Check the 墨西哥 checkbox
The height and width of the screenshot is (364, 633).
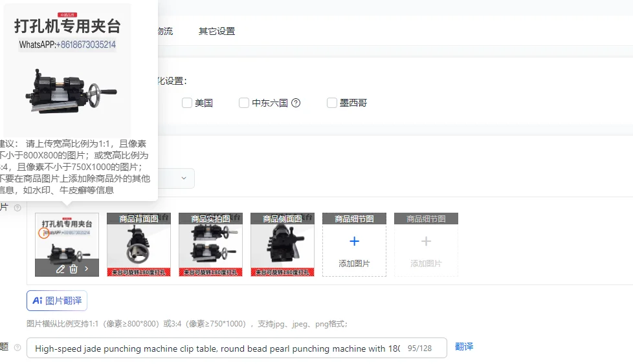click(332, 103)
